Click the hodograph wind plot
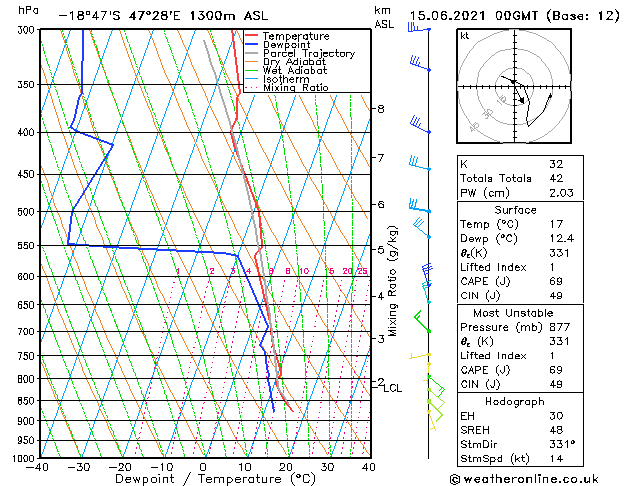The image size is (629, 486). click(x=514, y=86)
